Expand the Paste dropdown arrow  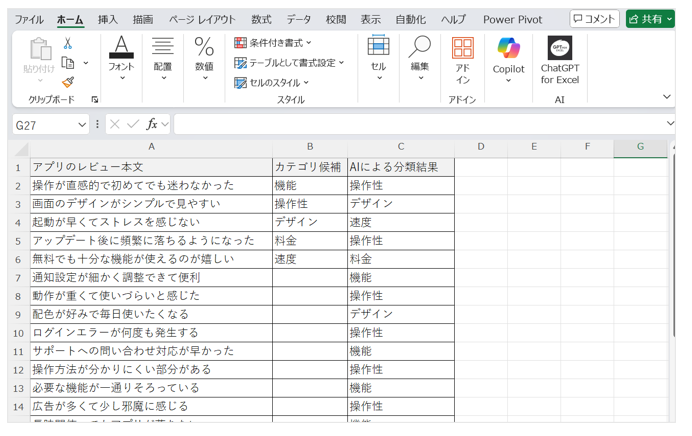tap(40, 80)
